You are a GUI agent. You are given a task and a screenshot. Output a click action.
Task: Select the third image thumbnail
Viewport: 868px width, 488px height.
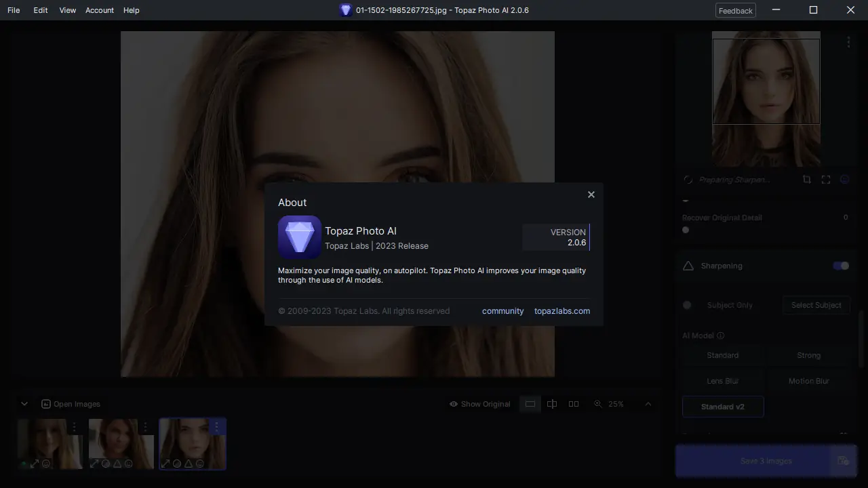(193, 444)
